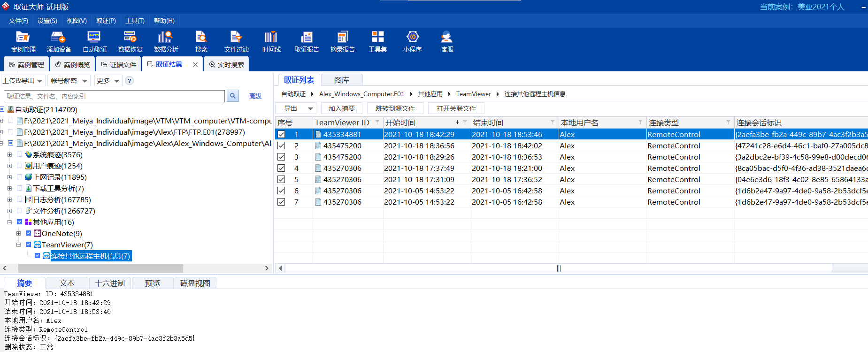Expand the 系统痕迹 tree node
This screenshot has height=352, width=868.
(9, 154)
